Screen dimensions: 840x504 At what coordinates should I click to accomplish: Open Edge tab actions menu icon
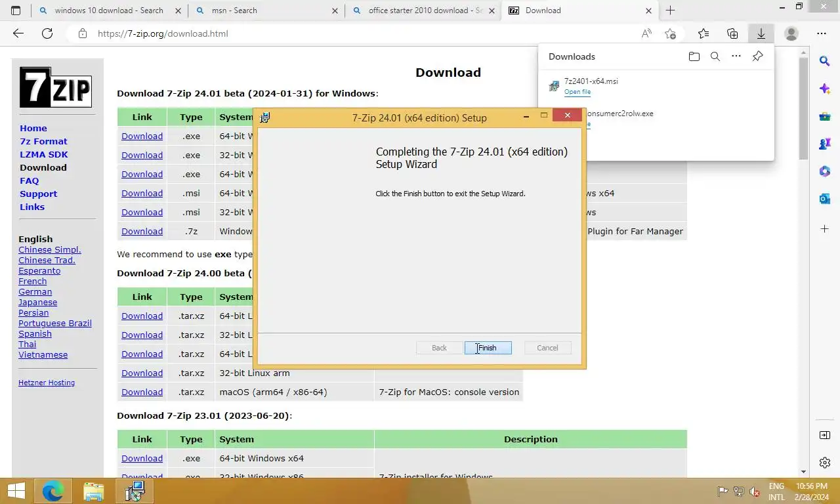tap(16, 10)
